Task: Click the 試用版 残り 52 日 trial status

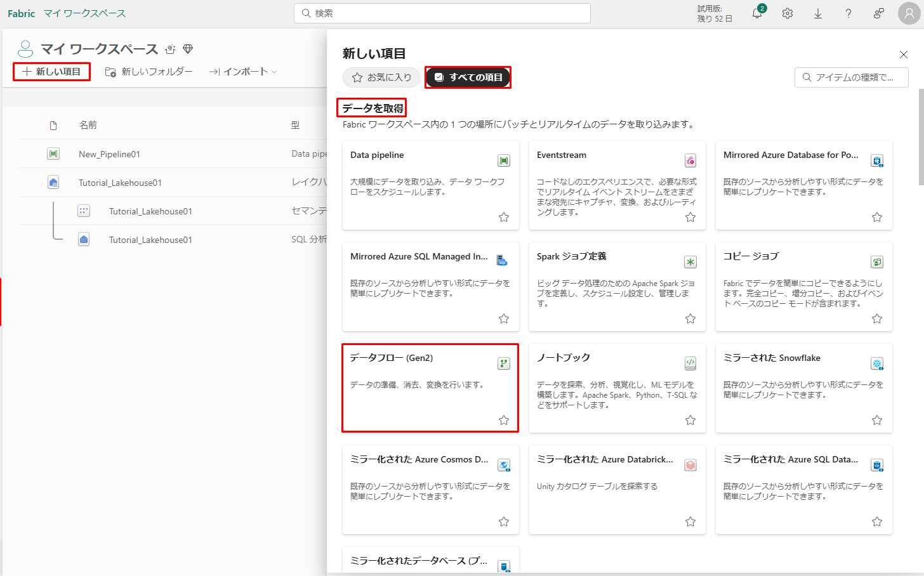Action: [x=715, y=13]
